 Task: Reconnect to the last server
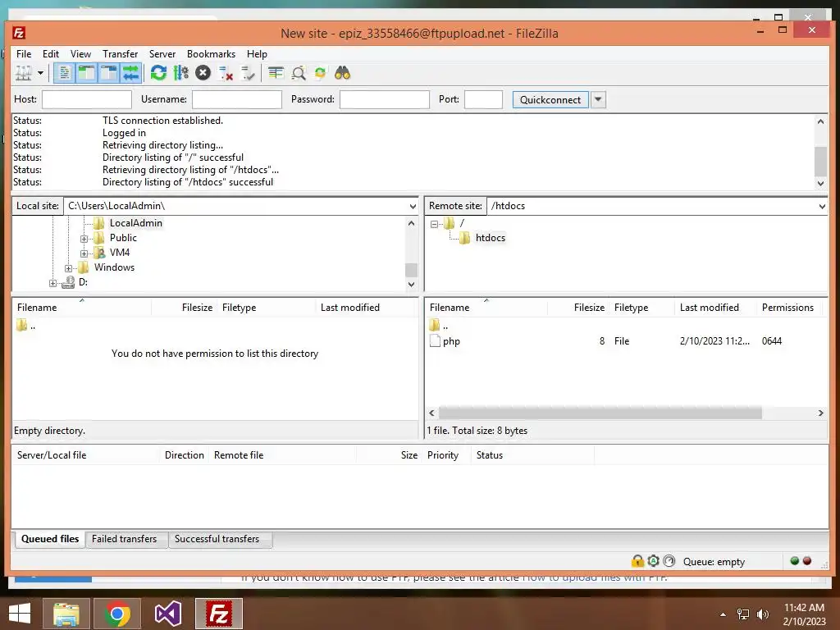[248, 73]
